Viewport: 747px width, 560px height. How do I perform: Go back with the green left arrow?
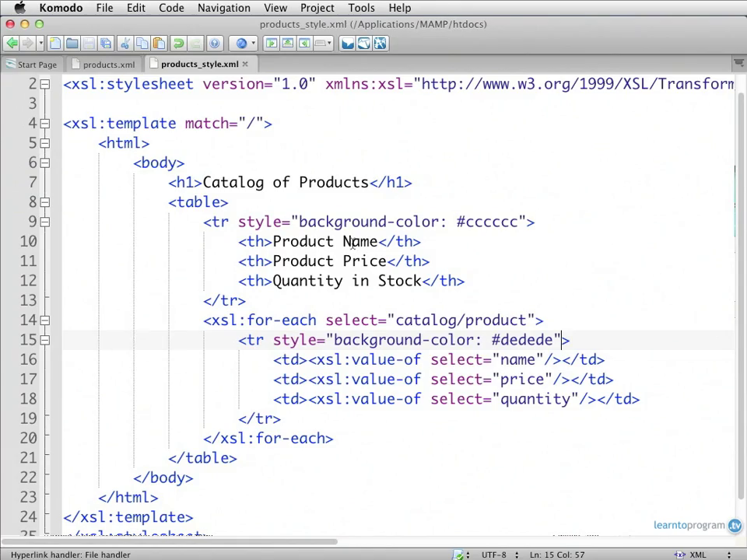click(12, 44)
